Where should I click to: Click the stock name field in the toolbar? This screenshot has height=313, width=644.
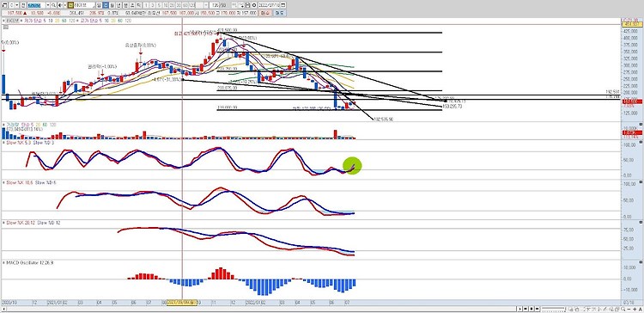tap(84, 5)
